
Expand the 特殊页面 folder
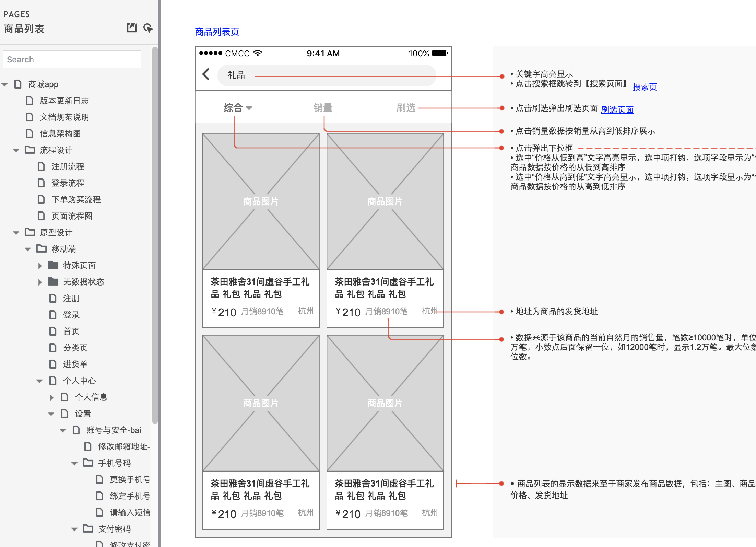pos(40,266)
